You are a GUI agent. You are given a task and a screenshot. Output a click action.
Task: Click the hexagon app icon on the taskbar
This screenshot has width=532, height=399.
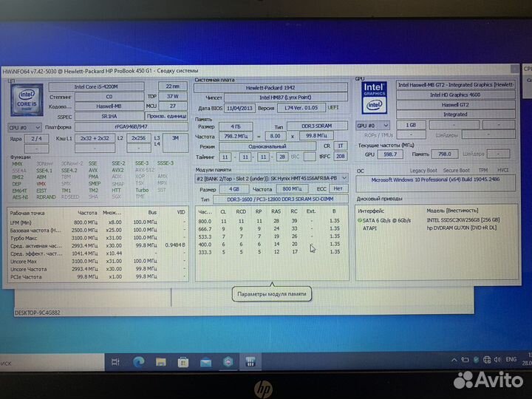tap(228, 361)
